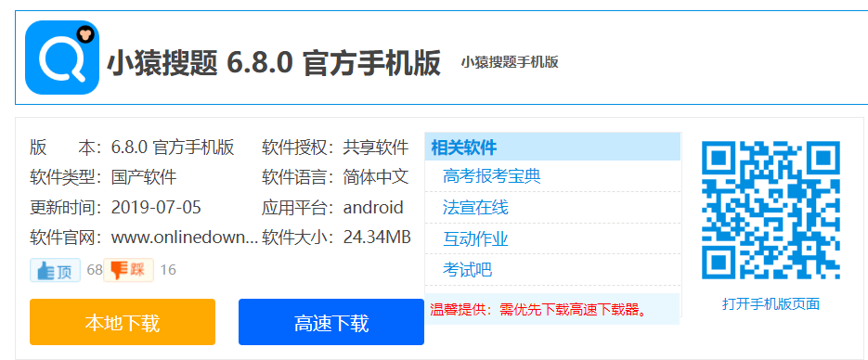This screenshot has width=868, height=360.
Task: Click the 顶 thumbs-up vote button
Action: pos(56,270)
